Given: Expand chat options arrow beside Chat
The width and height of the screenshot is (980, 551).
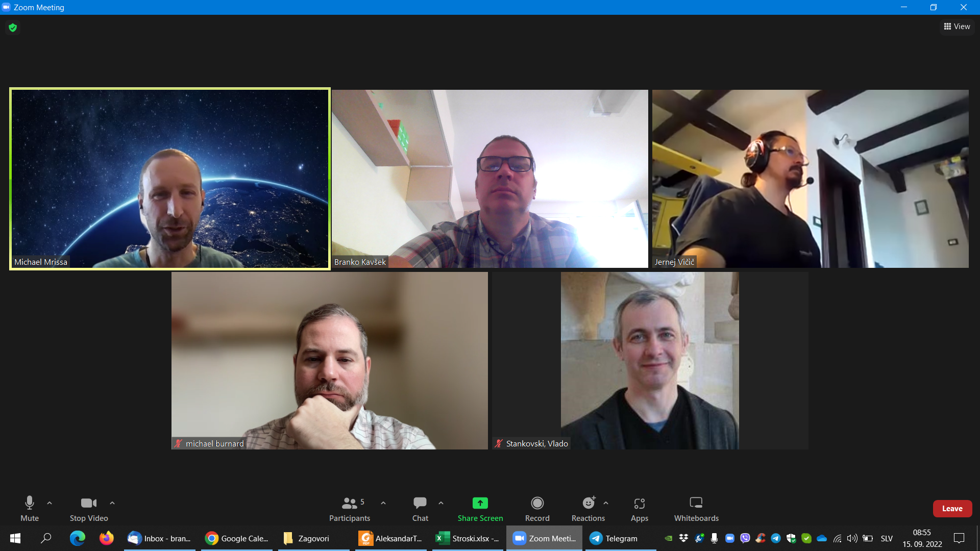Looking at the screenshot, I should point(441,503).
